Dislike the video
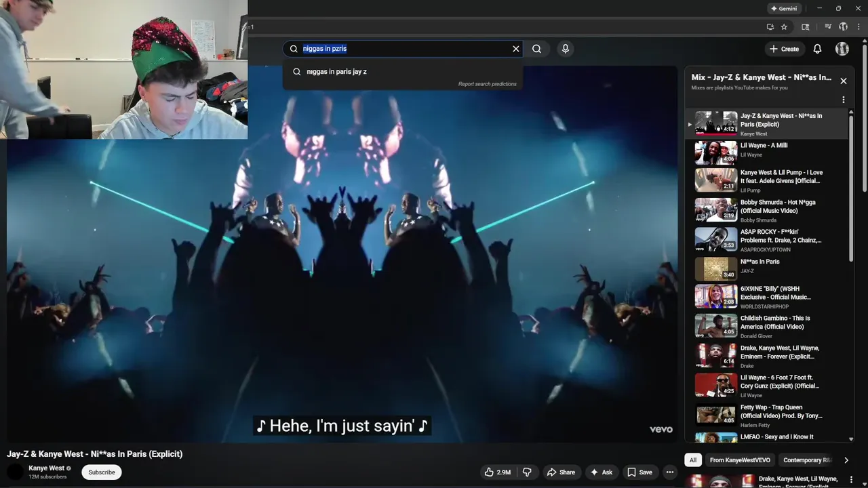Screen dimensions: 868x488 pos(527,472)
